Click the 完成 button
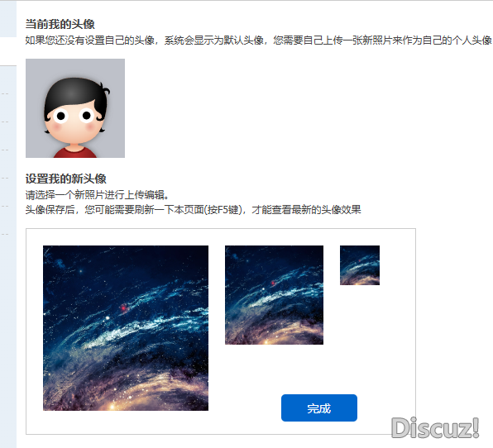This screenshot has height=448, width=493. click(319, 407)
